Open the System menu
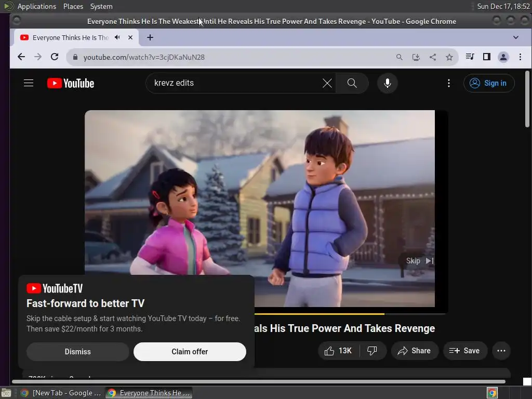 [101, 6]
